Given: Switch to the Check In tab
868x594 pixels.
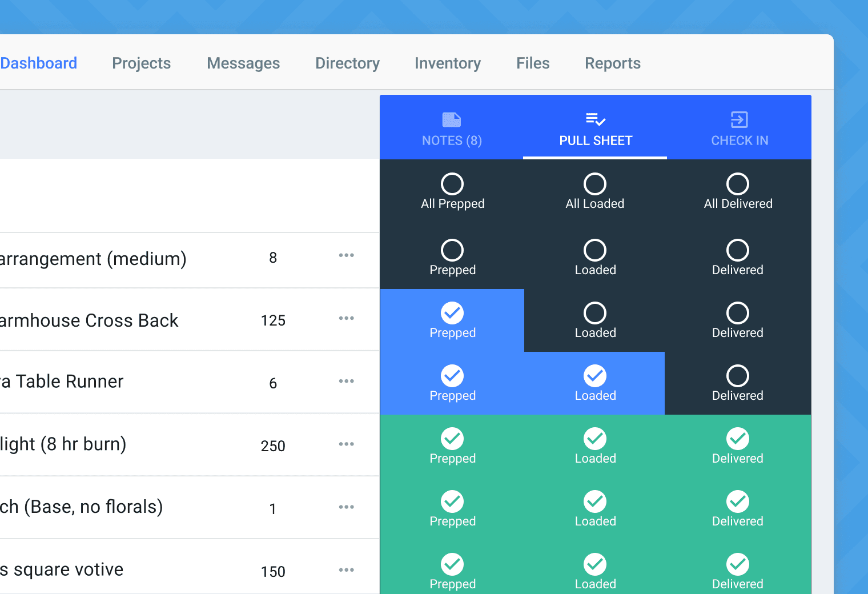Looking at the screenshot, I should [x=739, y=128].
